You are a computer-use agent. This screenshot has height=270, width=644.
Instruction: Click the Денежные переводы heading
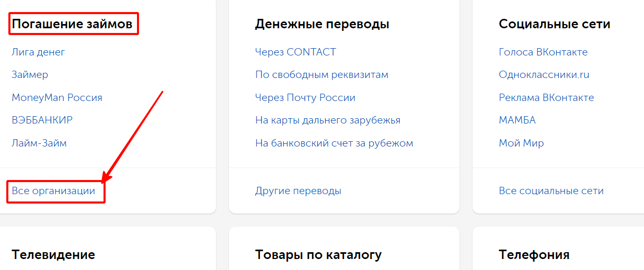pos(322,24)
